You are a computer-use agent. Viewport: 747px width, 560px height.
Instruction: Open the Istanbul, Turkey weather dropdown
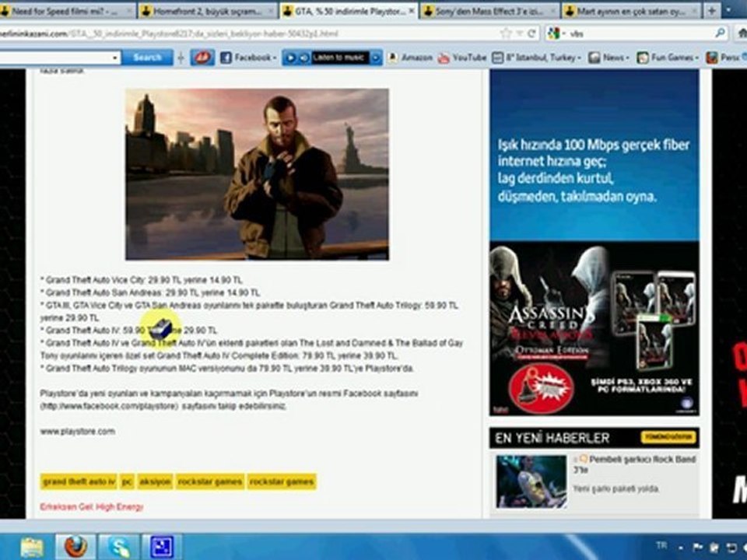pos(537,58)
